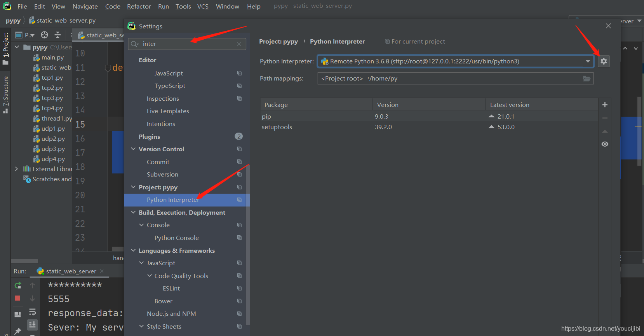
Task: Collapse Languages & Frameworks group
Action: [133, 250]
